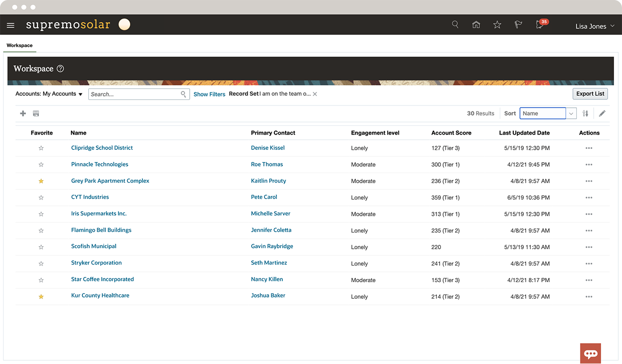The height and width of the screenshot is (364, 622).
Task: Open notifications showing 35 alerts
Action: pos(539,25)
